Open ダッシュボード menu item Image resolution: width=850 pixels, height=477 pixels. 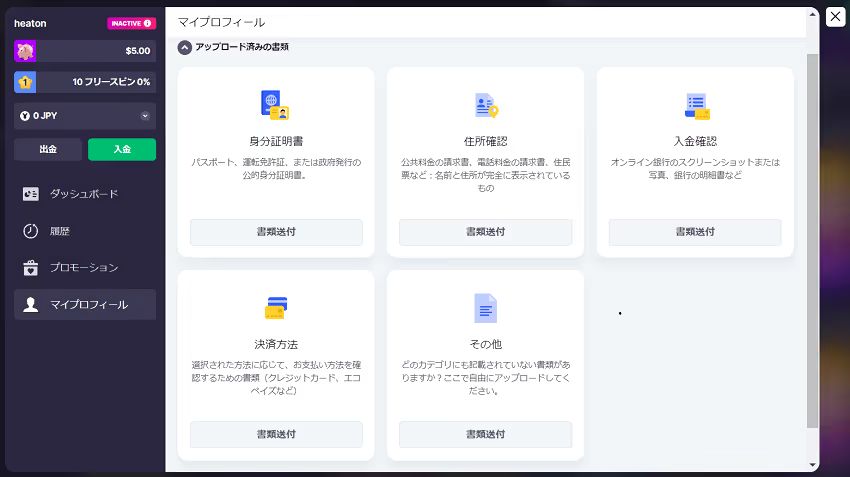click(x=85, y=194)
